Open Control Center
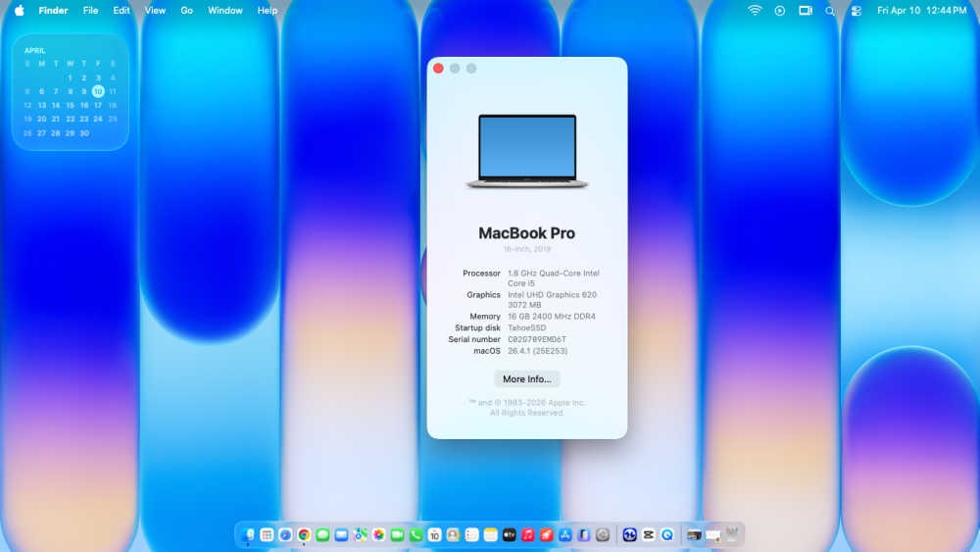Screen dimensions: 980x552 click(x=857, y=11)
